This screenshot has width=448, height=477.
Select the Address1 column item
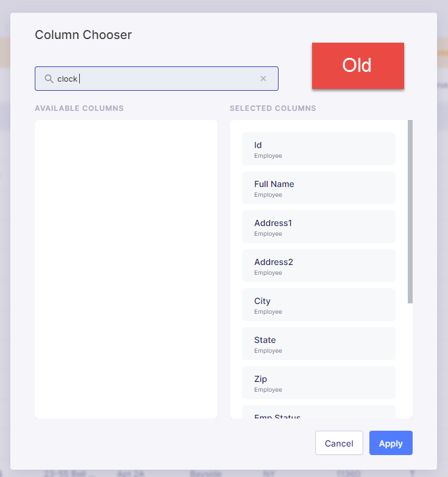coord(319,227)
